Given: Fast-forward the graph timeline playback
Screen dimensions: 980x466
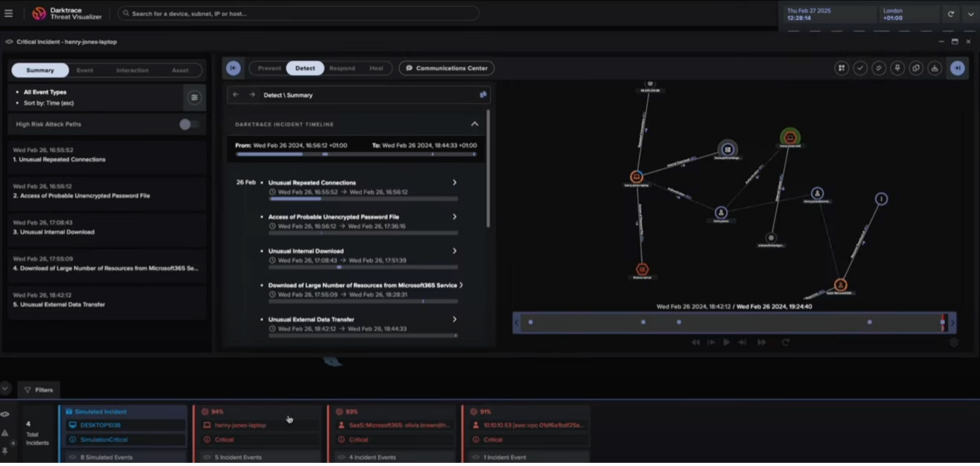Looking at the screenshot, I should pyautogui.click(x=761, y=342).
